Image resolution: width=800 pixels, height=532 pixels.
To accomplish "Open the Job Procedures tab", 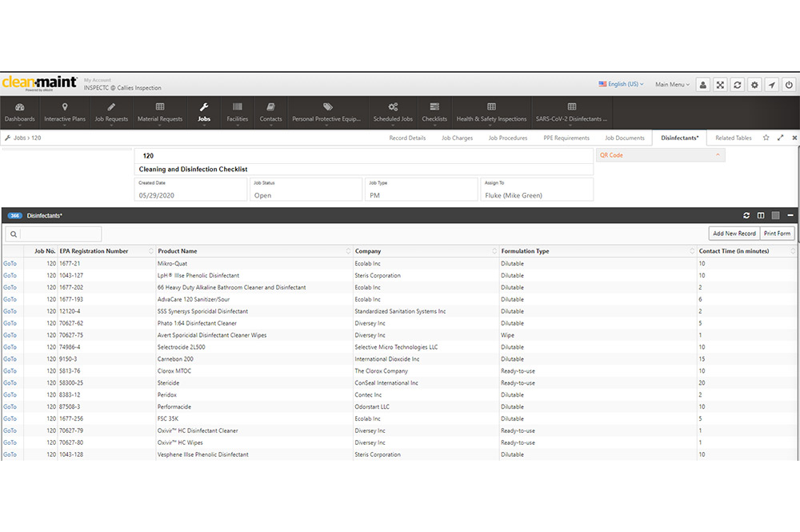I will pos(508,138).
